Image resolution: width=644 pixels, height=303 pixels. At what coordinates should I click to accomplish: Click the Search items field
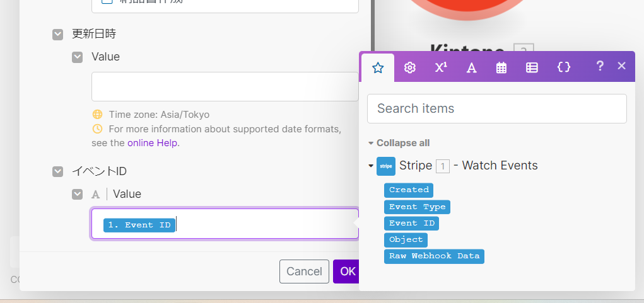coord(496,108)
